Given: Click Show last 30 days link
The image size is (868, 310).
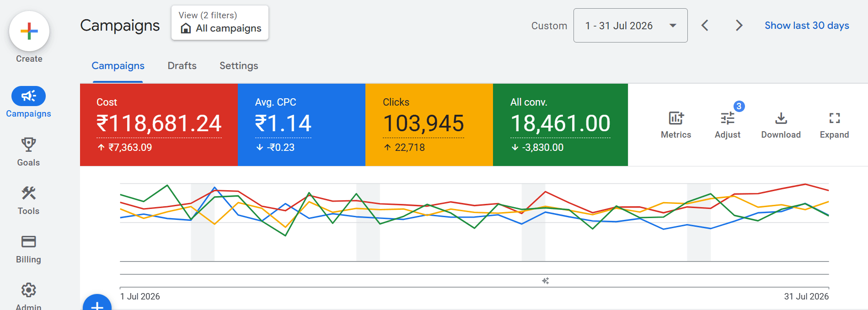Looking at the screenshot, I should [807, 26].
